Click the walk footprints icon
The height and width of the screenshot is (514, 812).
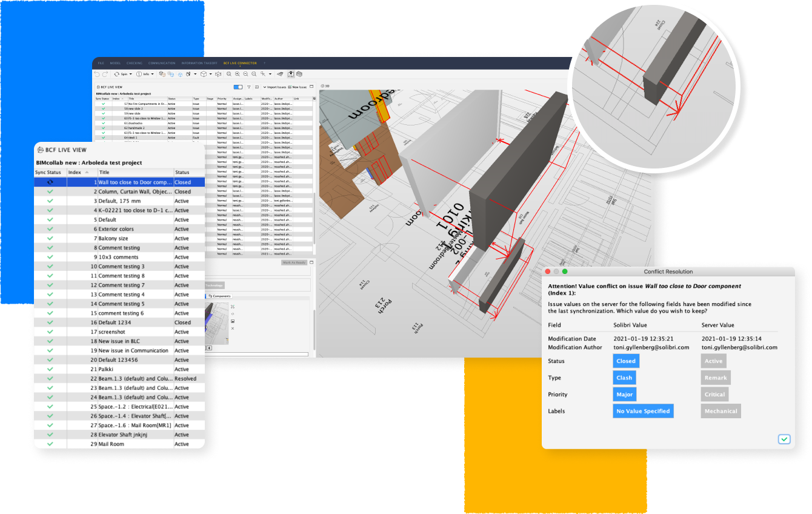click(188, 74)
